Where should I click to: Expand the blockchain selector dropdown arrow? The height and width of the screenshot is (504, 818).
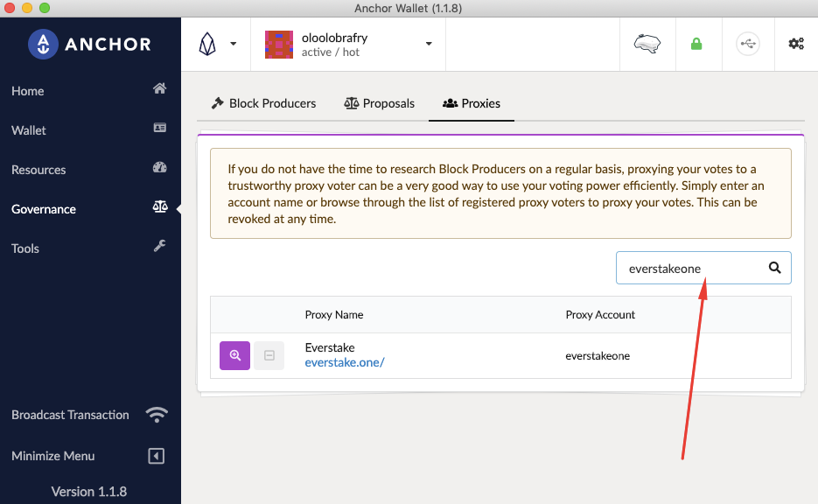[x=234, y=44]
